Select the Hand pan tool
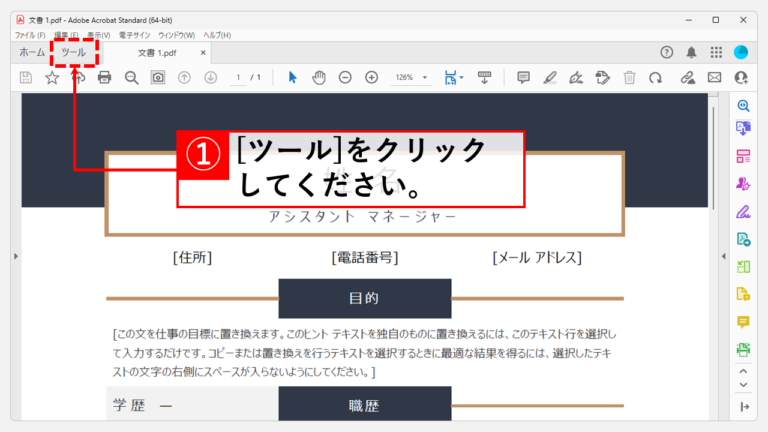Viewport: 768px width, 432px height. click(319, 77)
